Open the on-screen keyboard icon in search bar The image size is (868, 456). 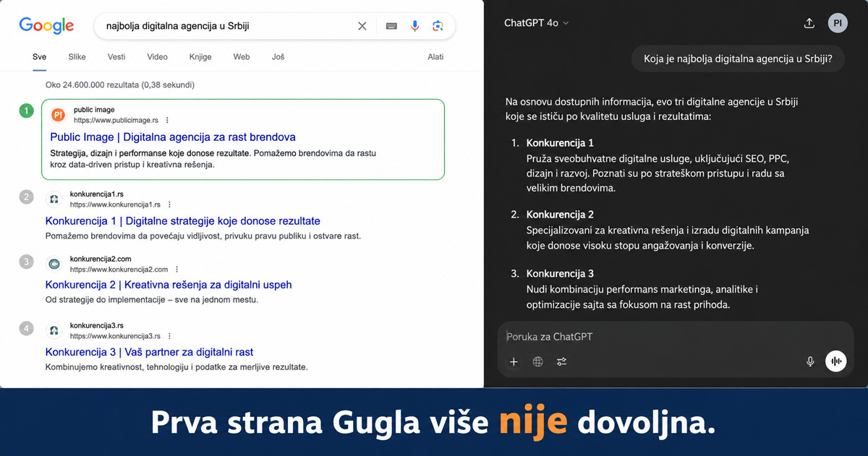coord(391,26)
